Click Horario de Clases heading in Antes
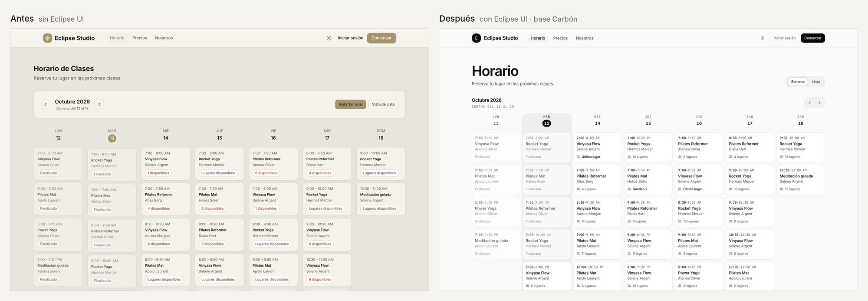This screenshot has height=301, width=868. coord(64,69)
